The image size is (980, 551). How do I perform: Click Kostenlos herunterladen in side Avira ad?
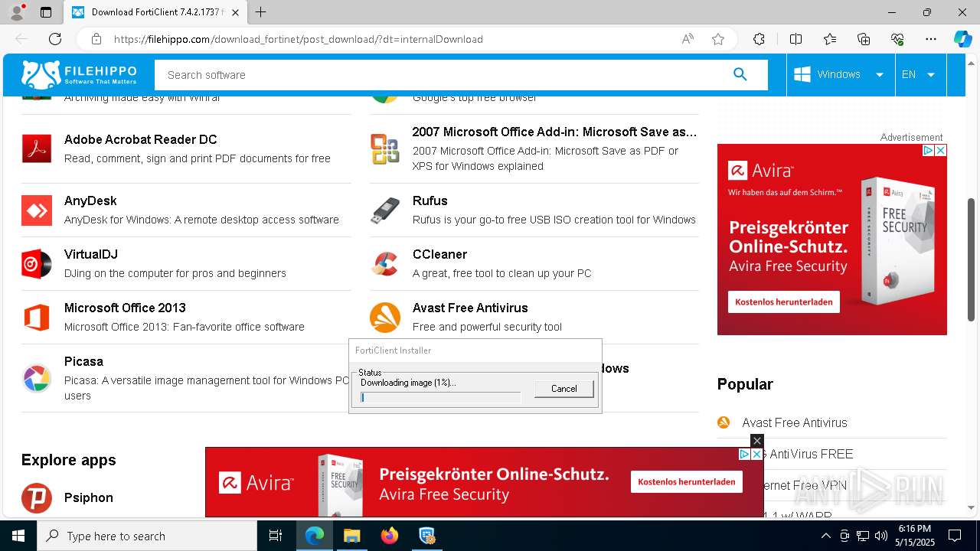[784, 302]
